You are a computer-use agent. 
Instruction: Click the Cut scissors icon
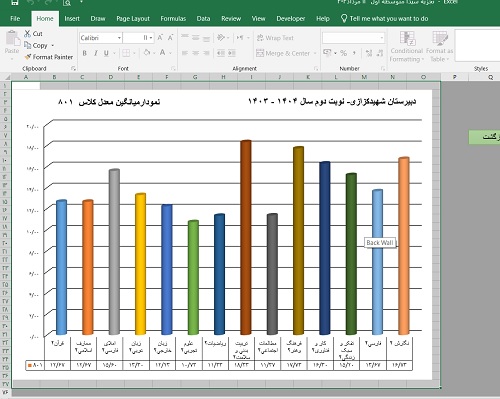27,34
